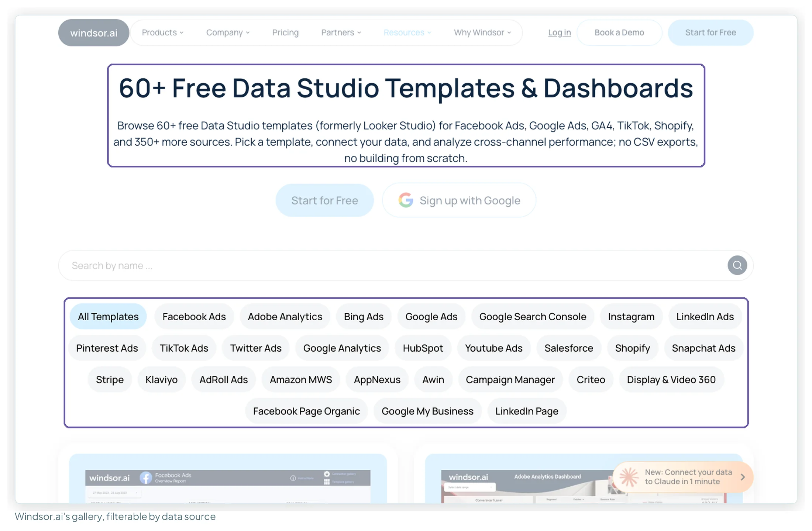Choose the Google Analytics filter
The width and height of the screenshot is (812, 531).
click(x=342, y=348)
